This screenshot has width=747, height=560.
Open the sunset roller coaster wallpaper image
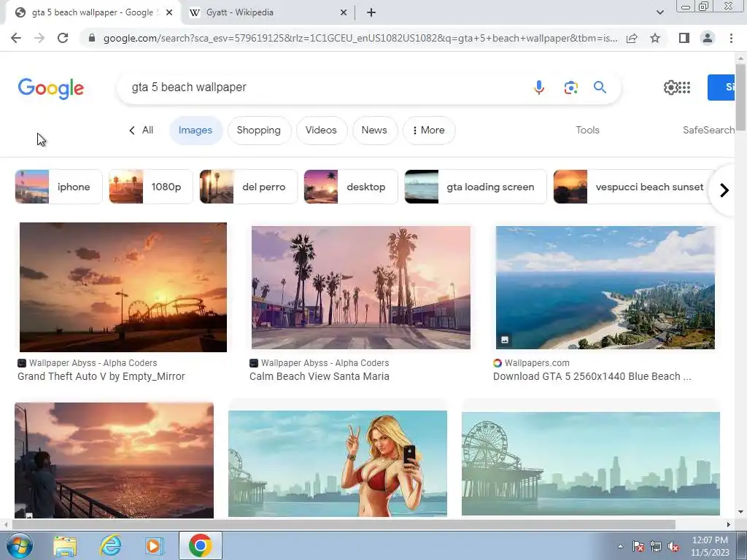pos(123,287)
